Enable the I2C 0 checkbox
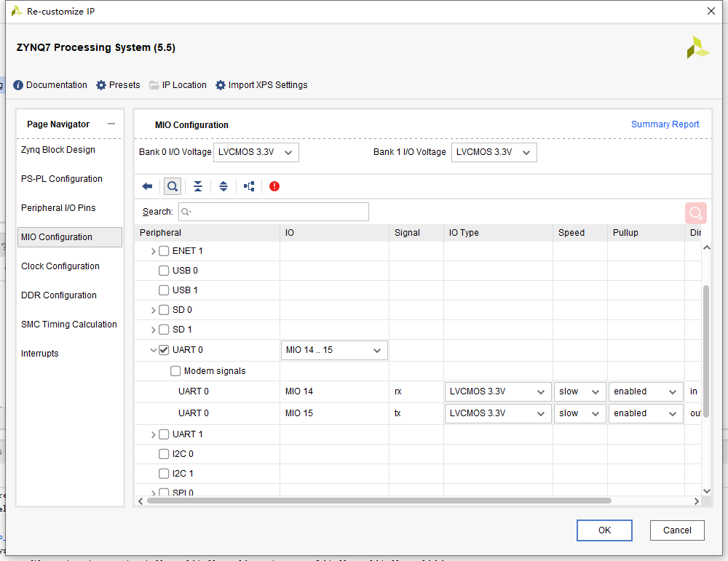The image size is (728, 561). [163, 454]
